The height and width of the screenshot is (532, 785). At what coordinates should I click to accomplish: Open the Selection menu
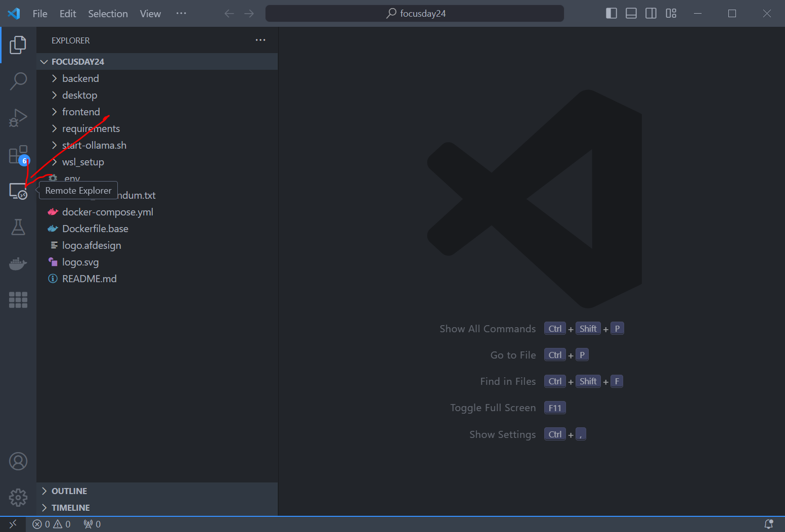click(108, 14)
